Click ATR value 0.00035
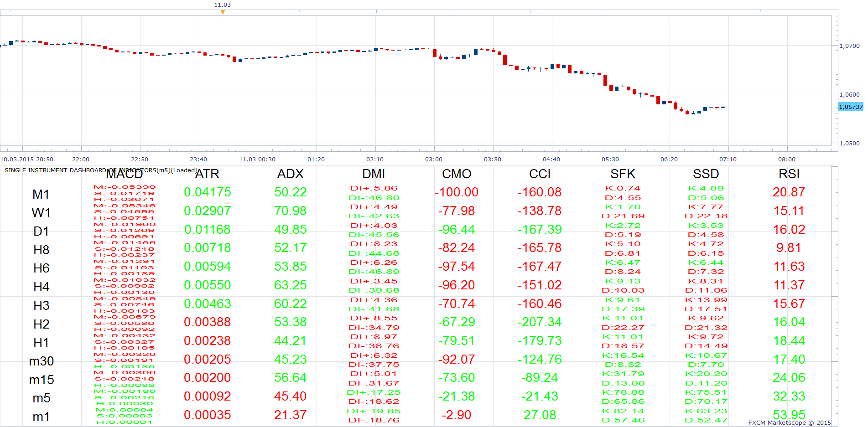 pyautogui.click(x=208, y=415)
